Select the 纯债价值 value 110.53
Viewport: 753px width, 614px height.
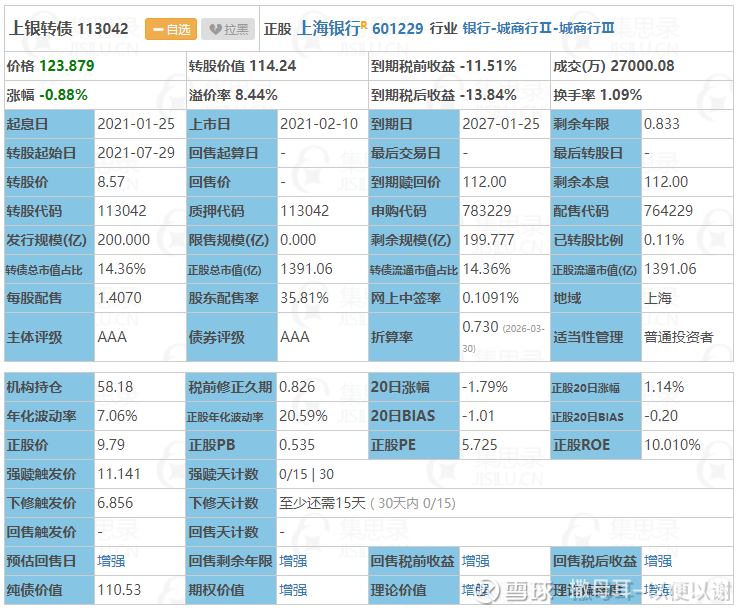tap(119, 590)
